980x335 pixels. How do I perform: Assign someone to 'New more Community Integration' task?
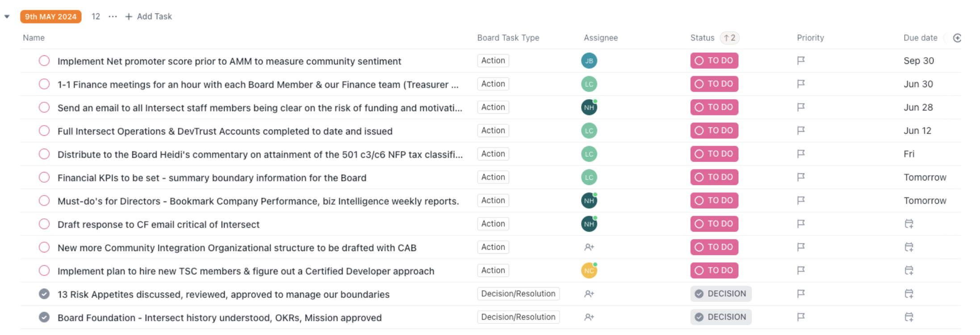coord(589,247)
